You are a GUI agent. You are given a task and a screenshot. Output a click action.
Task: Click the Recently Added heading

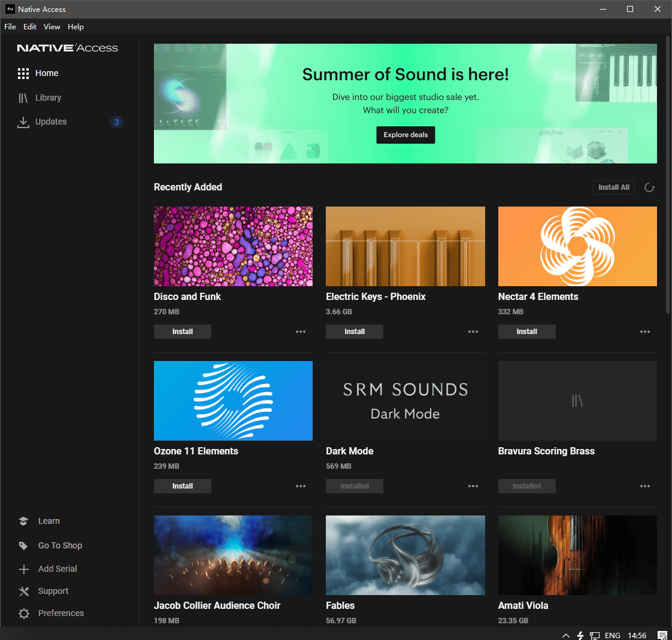(x=187, y=187)
